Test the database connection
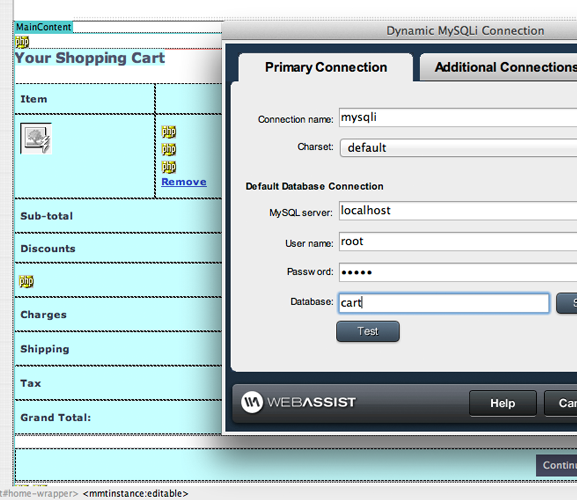Image resolution: width=577 pixels, height=500 pixels. click(x=368, y=331)
